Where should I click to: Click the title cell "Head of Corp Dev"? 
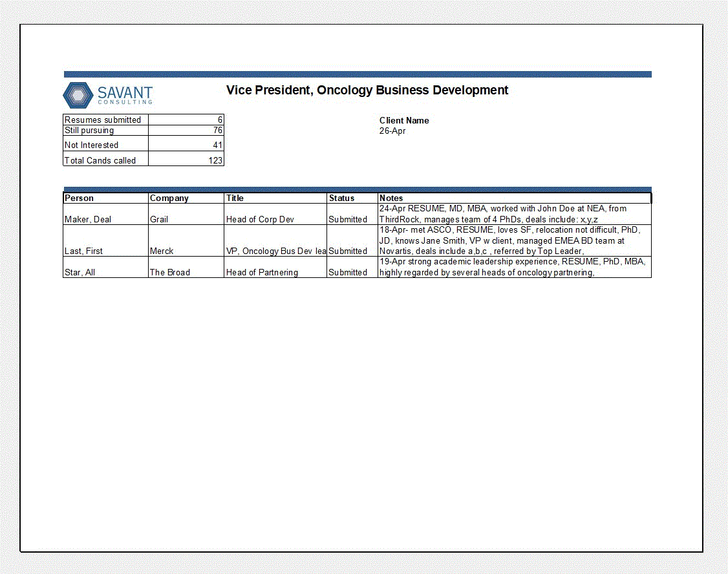276,214
